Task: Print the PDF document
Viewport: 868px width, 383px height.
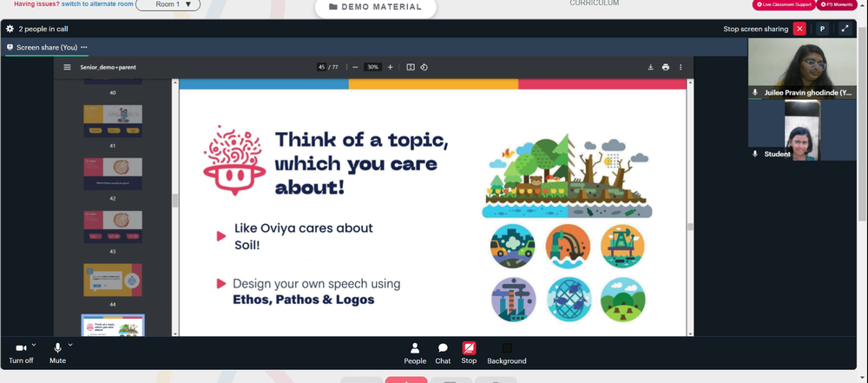Action: click(x=666, y=67)
